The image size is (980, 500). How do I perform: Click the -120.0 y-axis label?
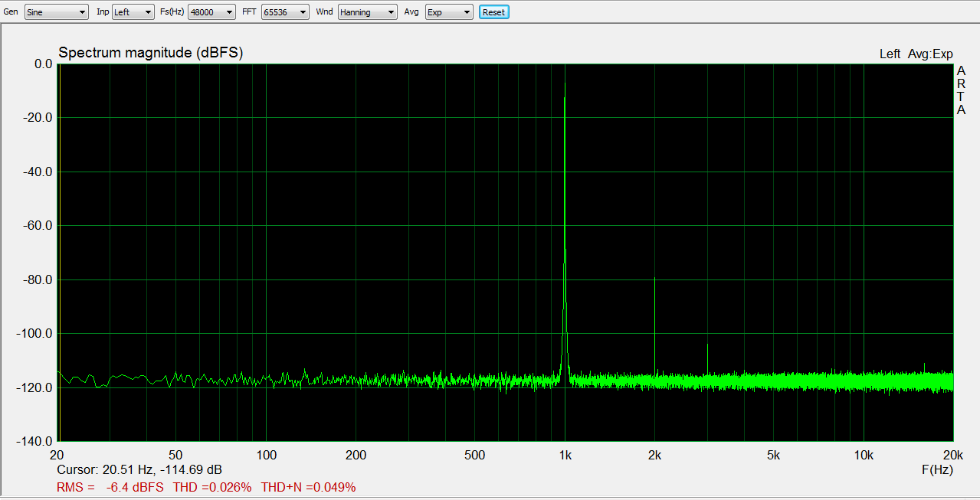[35, 388]
